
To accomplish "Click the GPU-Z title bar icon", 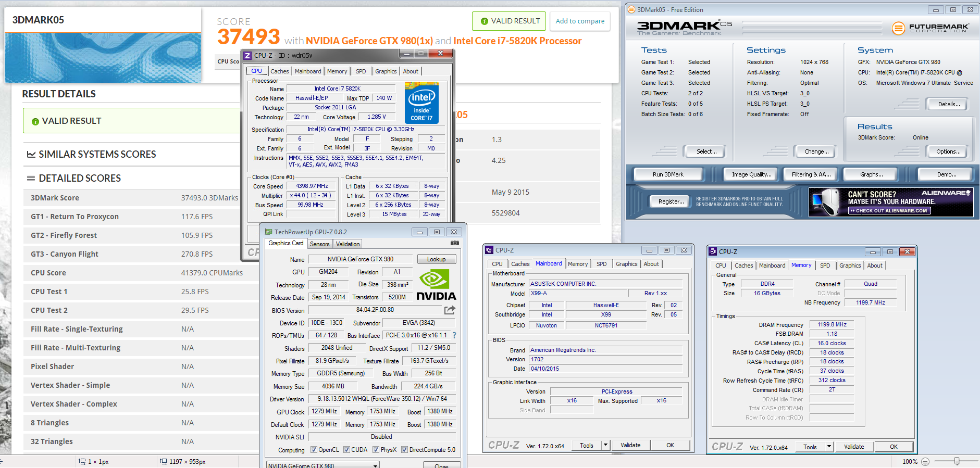I will point(269,232).
